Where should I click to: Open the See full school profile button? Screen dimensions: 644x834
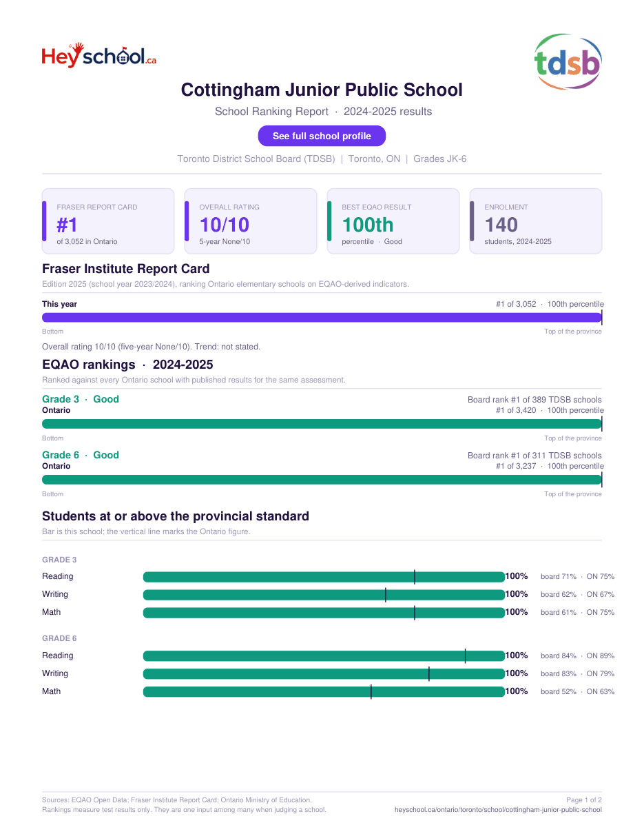[x=322, y=136]
